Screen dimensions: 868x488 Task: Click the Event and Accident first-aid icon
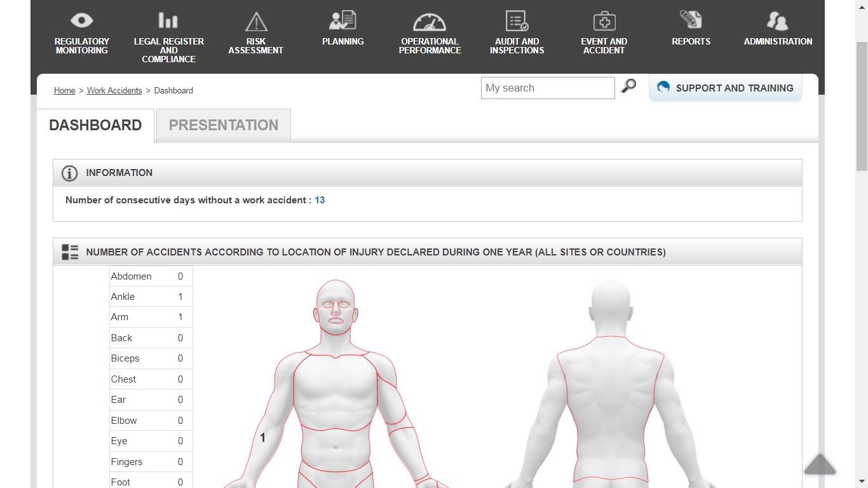pyautogui.click(x=604, y=22)
